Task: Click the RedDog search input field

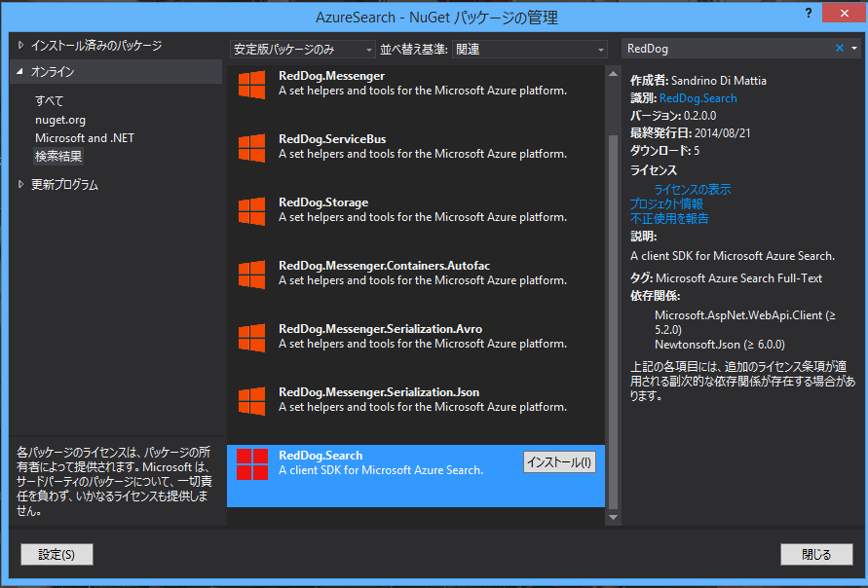Action: pyautogui.click(x=728, y=49)
